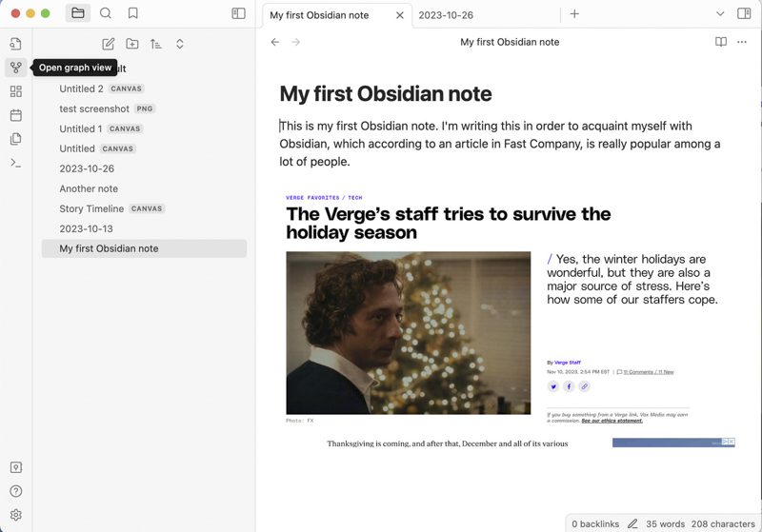Open another vault icon
Screen dimensions: 762x532
coord(15,467)
